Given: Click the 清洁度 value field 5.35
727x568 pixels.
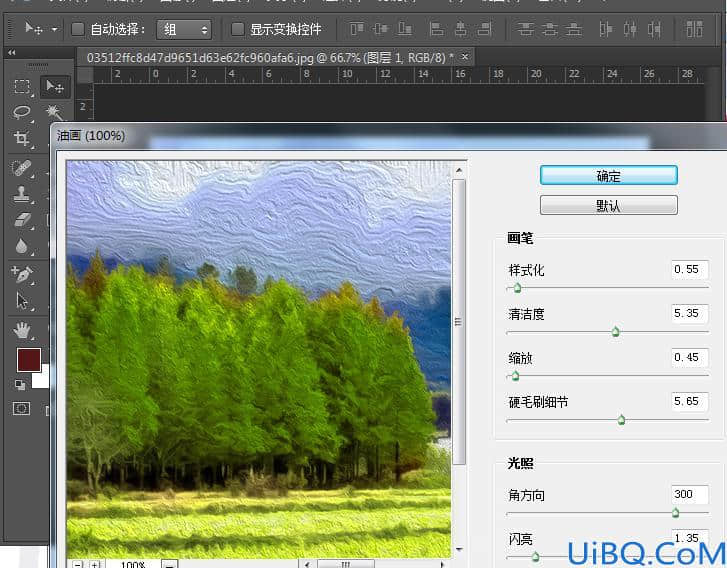Looking at the screenshot, I should click(689, 313).
